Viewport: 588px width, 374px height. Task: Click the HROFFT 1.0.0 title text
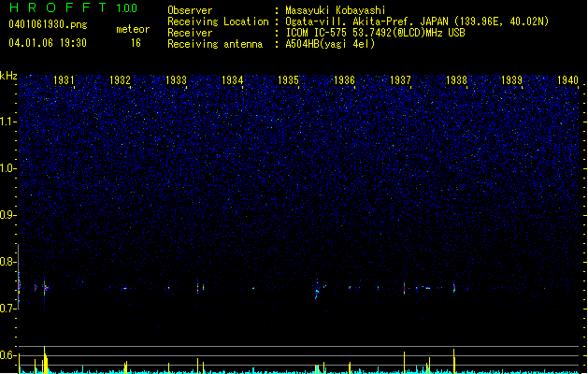click(74, 7)
